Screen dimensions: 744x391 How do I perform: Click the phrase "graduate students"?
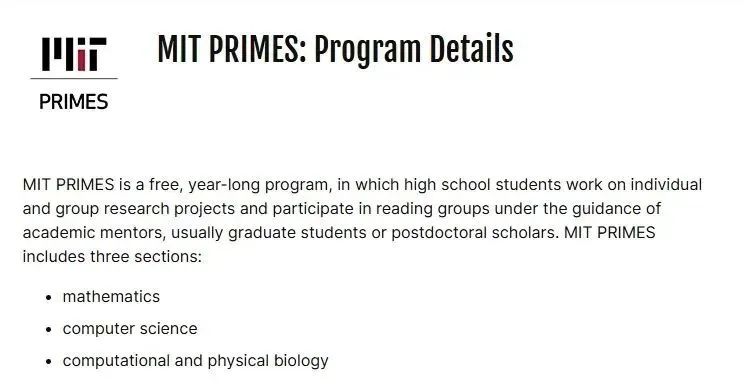point(297,233)
